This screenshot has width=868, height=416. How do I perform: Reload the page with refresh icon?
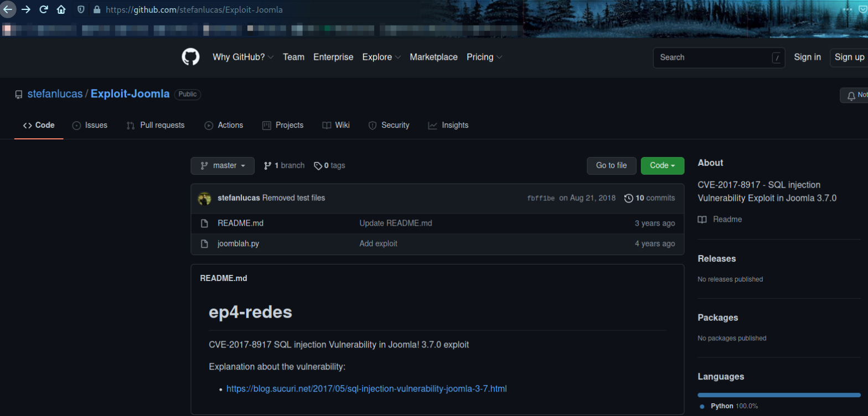43,9
